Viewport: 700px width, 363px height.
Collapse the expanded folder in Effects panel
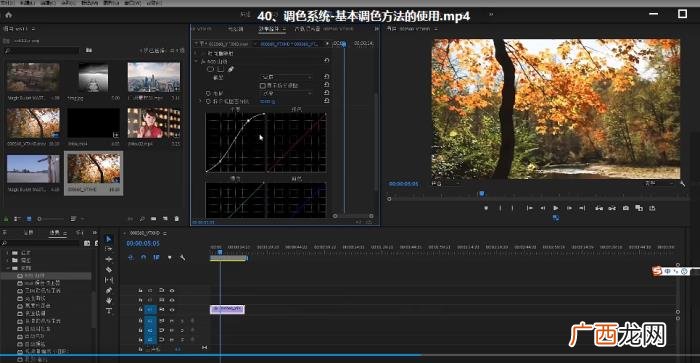click(x=8, y=268)
